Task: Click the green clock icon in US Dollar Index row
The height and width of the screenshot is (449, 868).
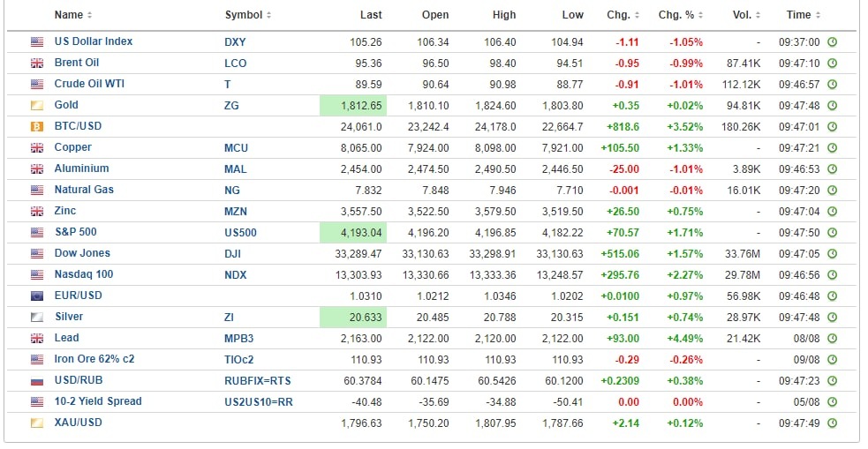Action: point(832,41)
